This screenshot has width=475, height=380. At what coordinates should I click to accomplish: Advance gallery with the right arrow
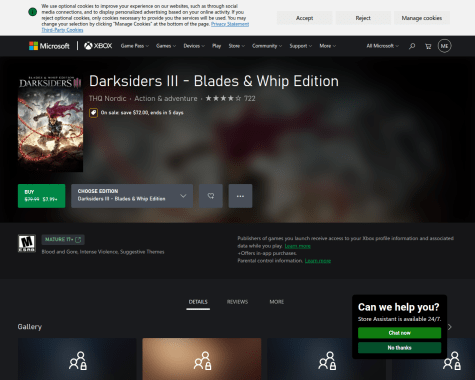[450, 327]
